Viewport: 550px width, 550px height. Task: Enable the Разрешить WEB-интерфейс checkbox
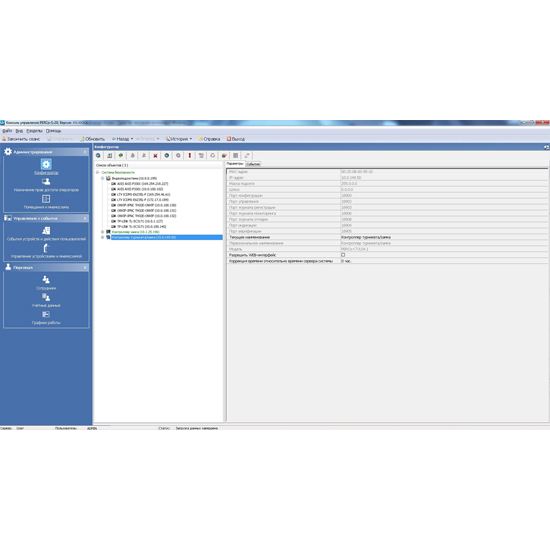coord(343,255)
